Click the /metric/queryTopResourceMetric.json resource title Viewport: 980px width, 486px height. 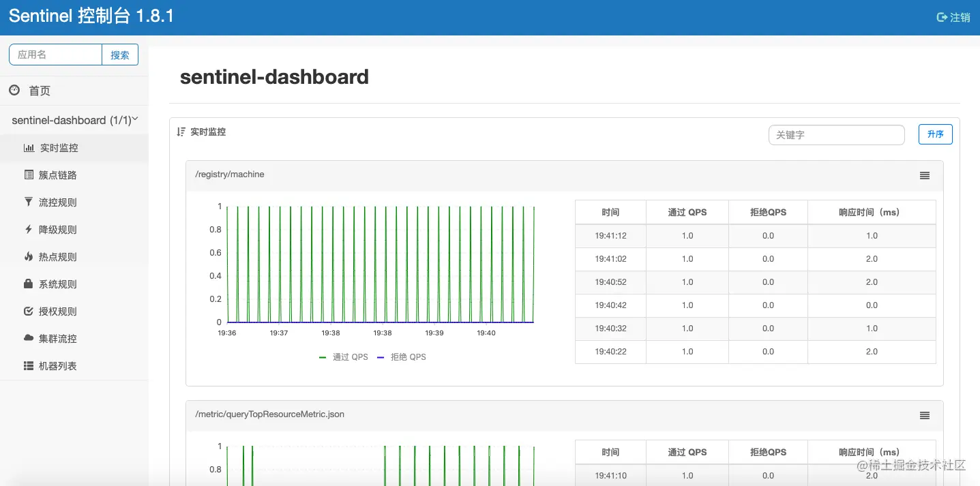(270, 414)
